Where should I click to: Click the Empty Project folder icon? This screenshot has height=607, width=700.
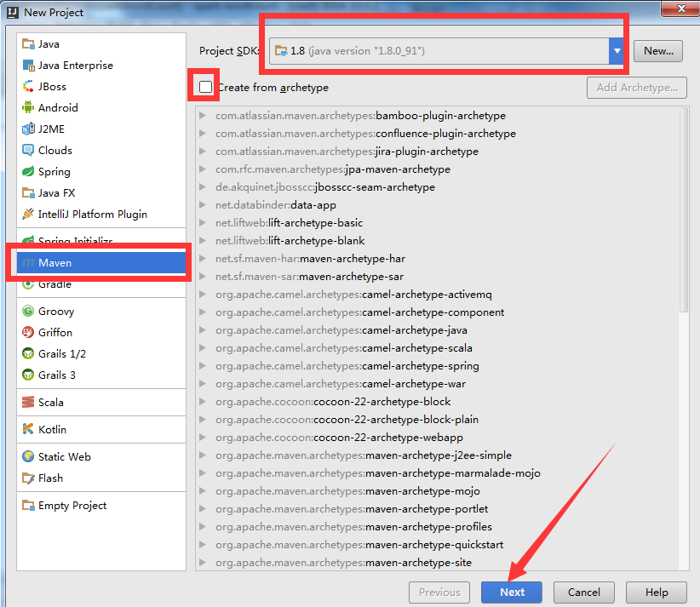coord(28,505)
